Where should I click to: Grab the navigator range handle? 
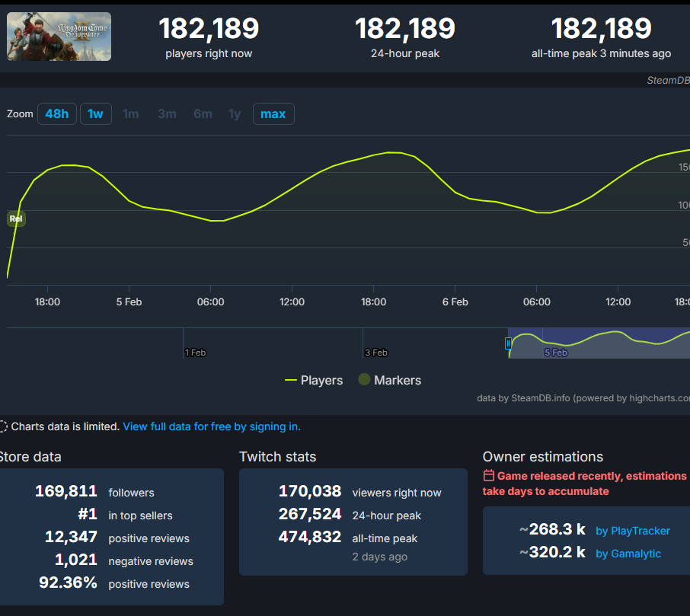click(x=508, y=343)
